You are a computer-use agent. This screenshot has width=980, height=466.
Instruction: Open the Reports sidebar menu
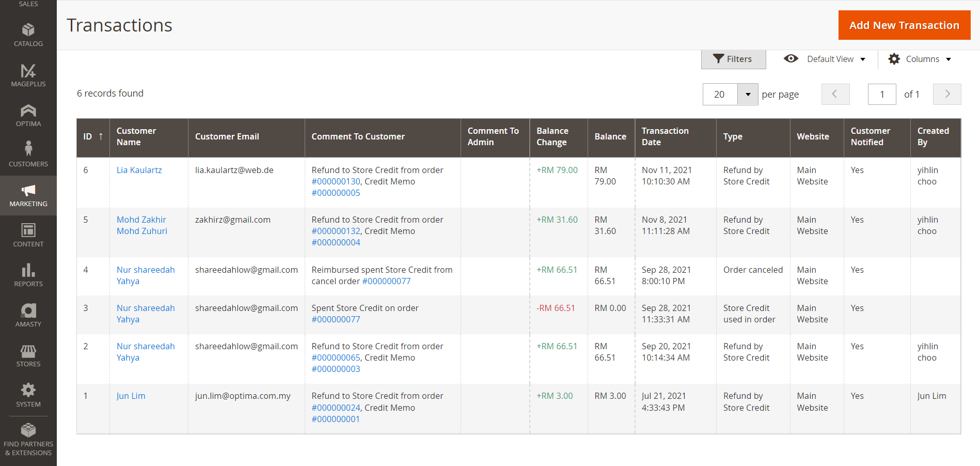click(x=28, y=275)
